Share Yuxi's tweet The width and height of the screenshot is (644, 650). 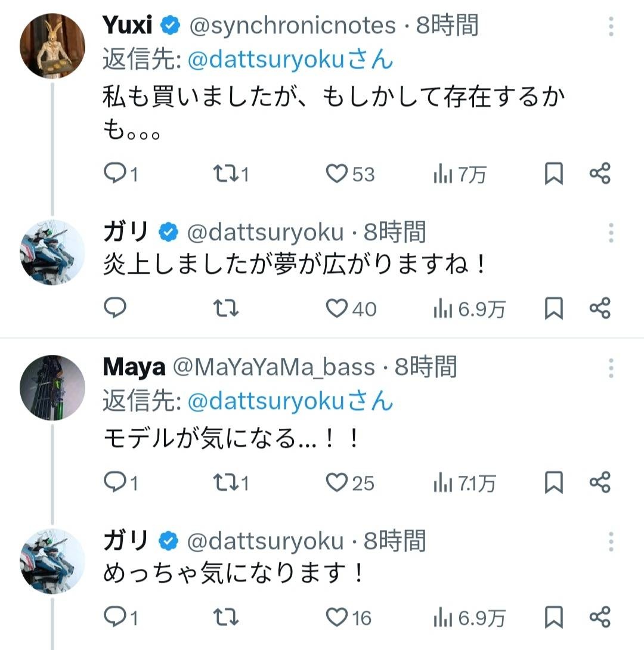(x=600, y=174)
